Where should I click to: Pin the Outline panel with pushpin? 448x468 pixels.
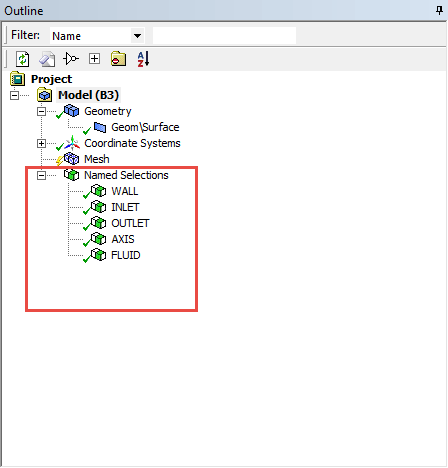(x=439, y=10)
